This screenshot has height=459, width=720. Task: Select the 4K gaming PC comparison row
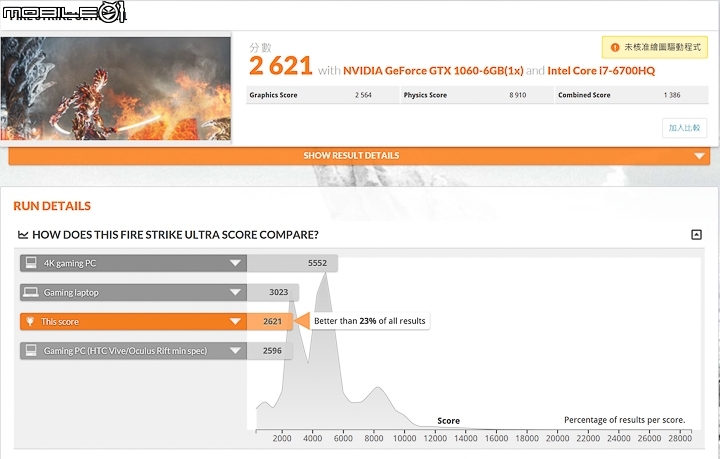coord(179,263)
